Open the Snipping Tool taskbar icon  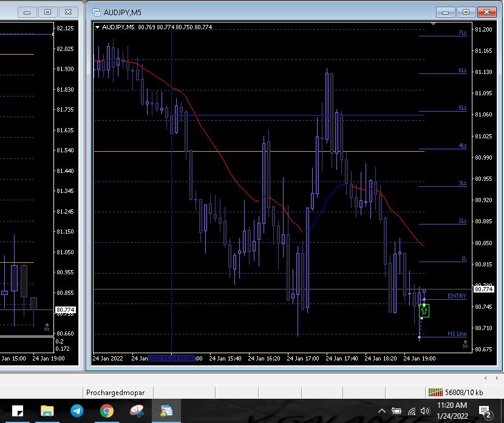tap(137, 411)
